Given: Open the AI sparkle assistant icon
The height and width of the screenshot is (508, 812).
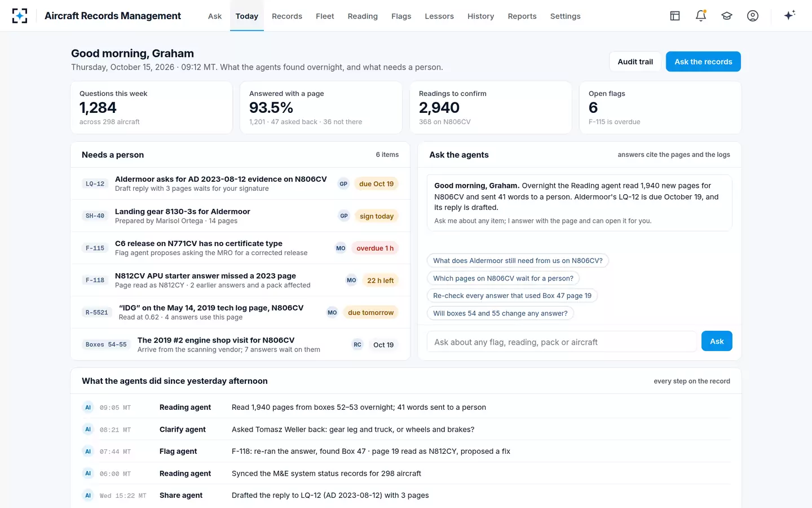Looking at the screenshot, I should pyautogui.click(x=789, y=15).
